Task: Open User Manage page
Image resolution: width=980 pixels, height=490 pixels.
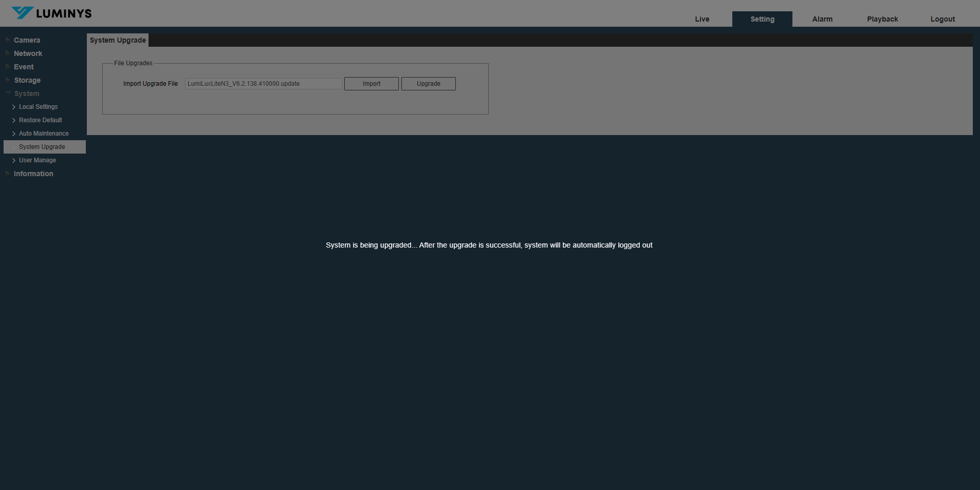Action: [x=38, y=160]
